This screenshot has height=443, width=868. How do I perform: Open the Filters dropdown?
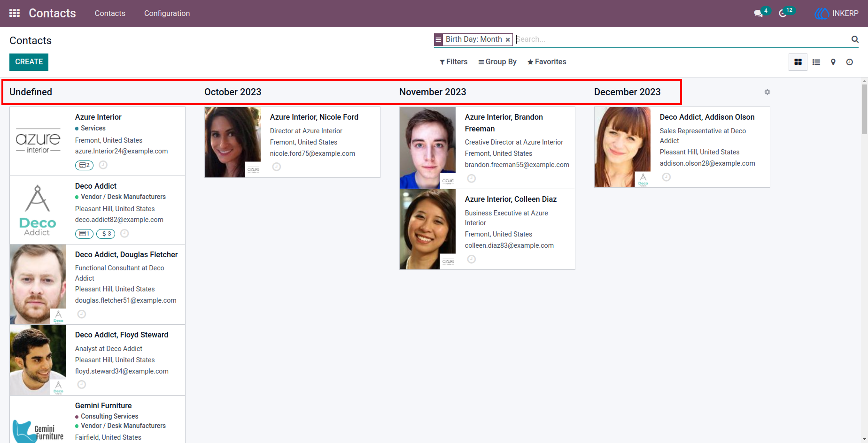click(453, 62)
